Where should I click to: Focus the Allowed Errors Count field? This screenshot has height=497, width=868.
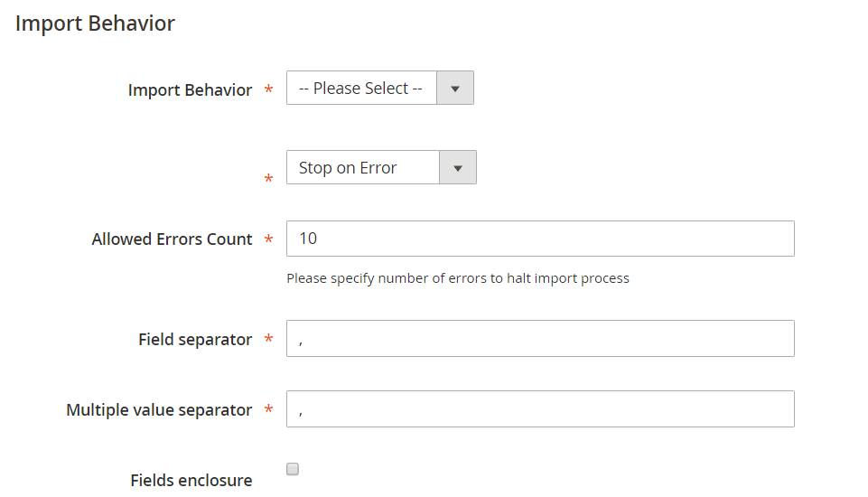[540, 239]
